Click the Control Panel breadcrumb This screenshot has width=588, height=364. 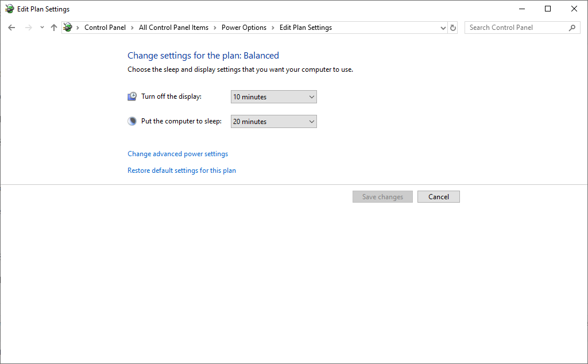tap(105, 28)
